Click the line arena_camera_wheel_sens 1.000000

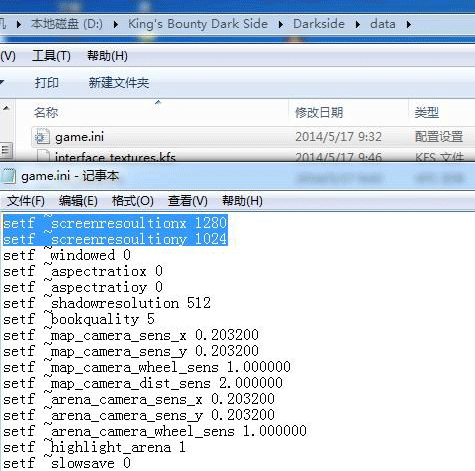point(155,431)
